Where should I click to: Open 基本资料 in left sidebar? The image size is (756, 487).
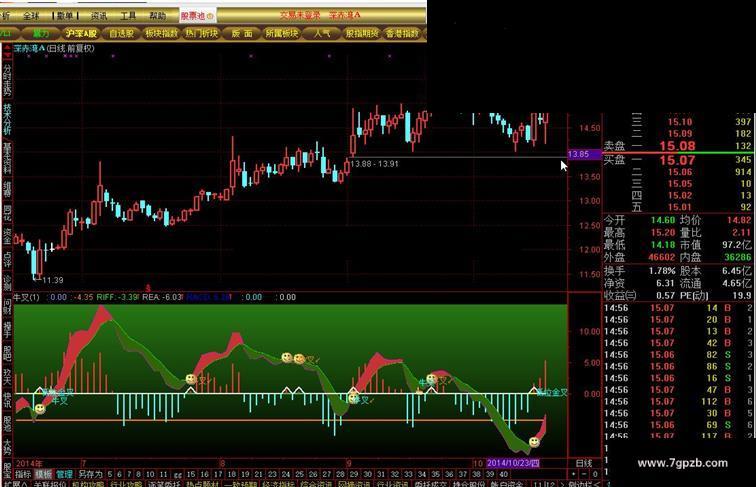tap(7, 158)
